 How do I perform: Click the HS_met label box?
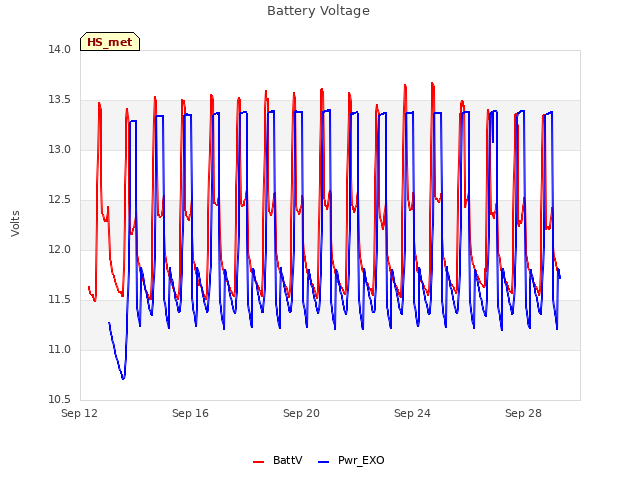click(110, 42)
